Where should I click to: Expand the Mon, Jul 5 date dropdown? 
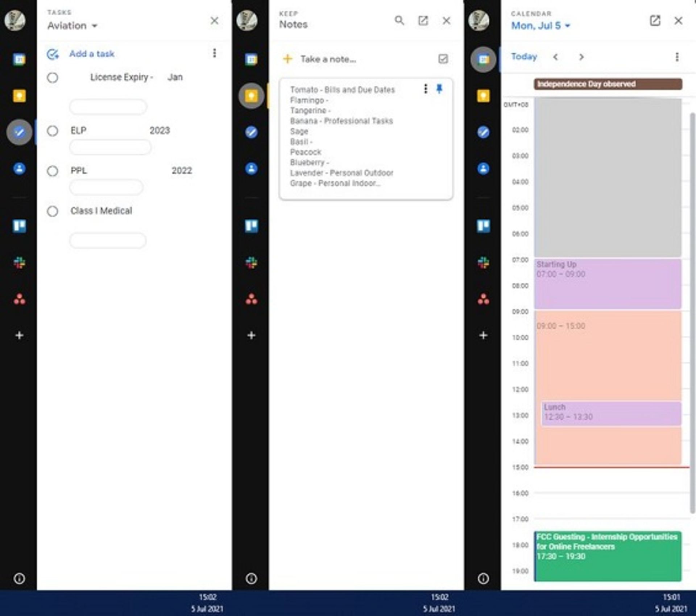(x=539, y=26)
